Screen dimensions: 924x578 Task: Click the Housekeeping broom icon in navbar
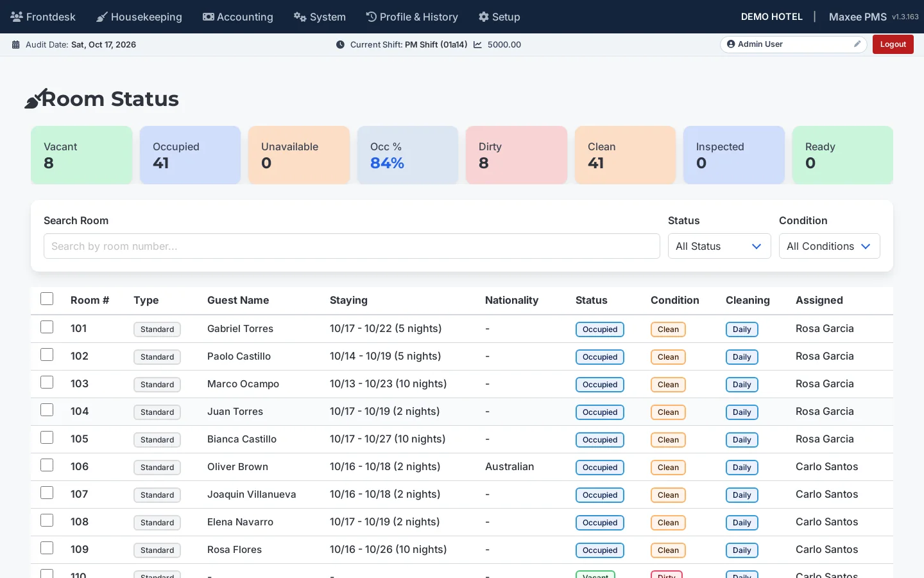(101, 17)
